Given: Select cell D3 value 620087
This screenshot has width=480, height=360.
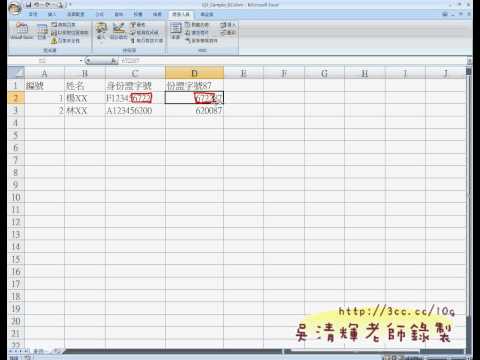Looking at the screenshot, I should [x=194, y=110].
